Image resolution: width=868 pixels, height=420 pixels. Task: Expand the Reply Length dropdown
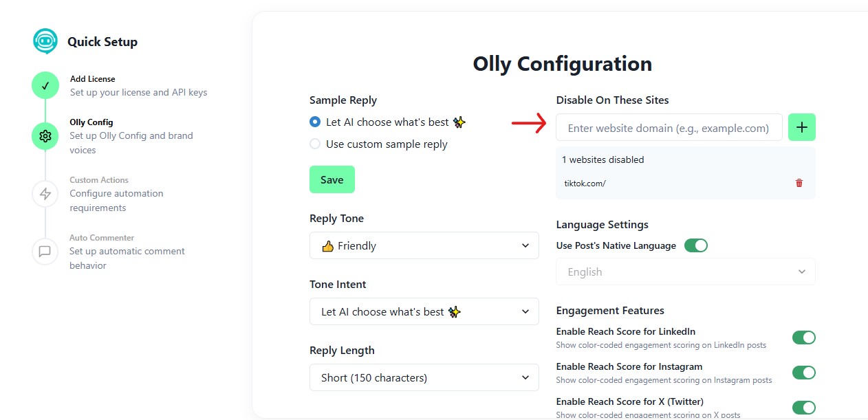[x=424, y=377]
